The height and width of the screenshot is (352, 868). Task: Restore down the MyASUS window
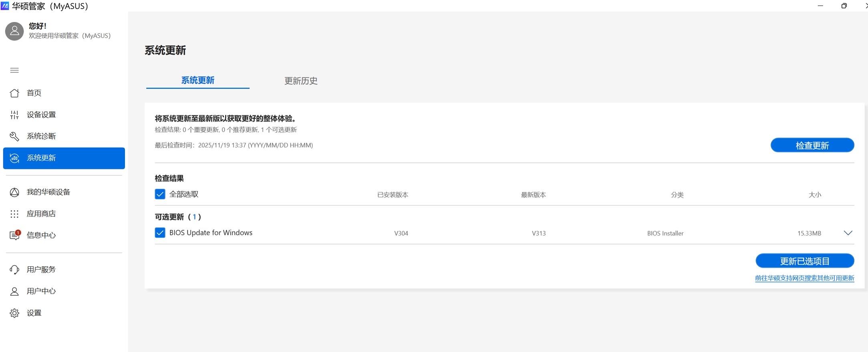(x=844, y=6)
